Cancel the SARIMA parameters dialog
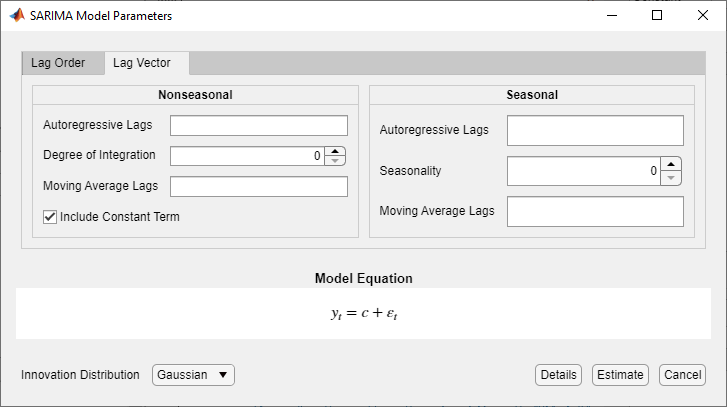 click(682, 375)
